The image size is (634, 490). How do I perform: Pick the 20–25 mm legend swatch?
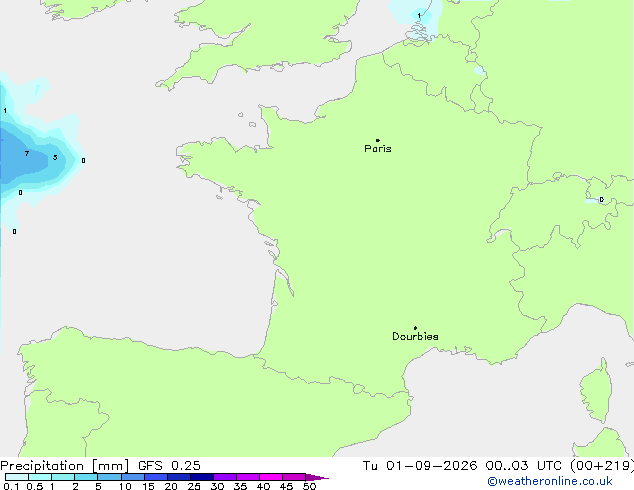179,477
